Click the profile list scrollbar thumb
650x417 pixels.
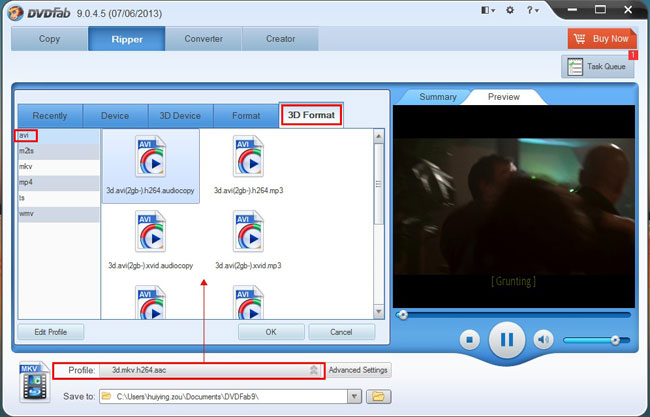(x=378, y=184)
